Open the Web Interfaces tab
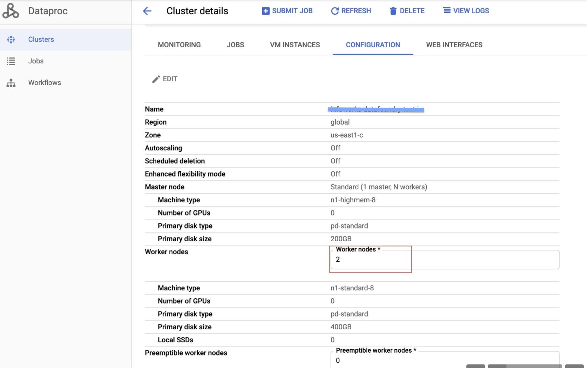 click(454, 45)
